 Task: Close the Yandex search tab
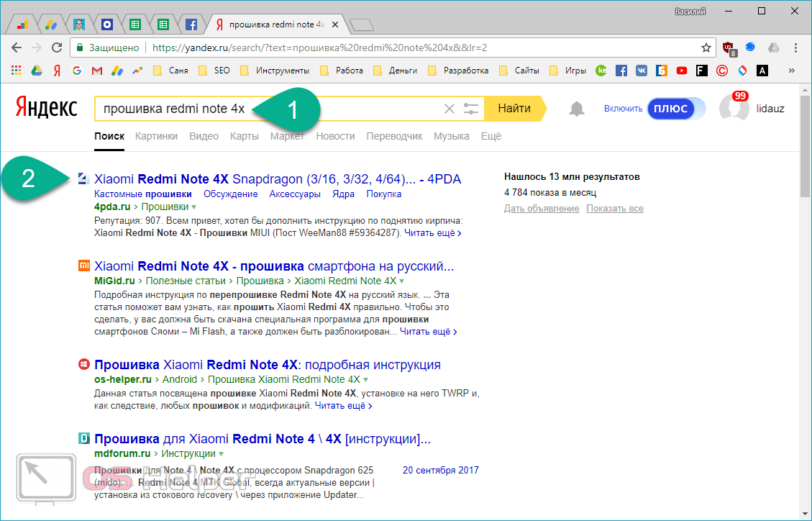[x=335, y=24]
